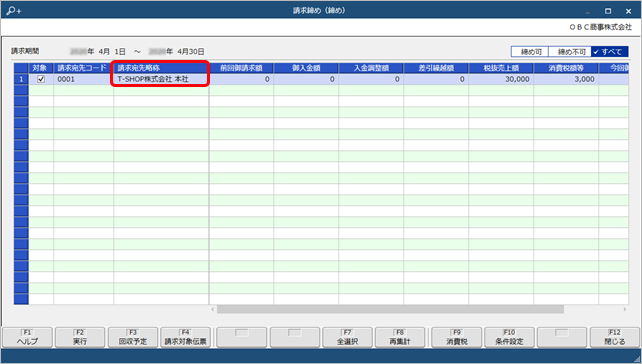
Task: Click the 前回御請求額 column header
Action: coord(241,68)
